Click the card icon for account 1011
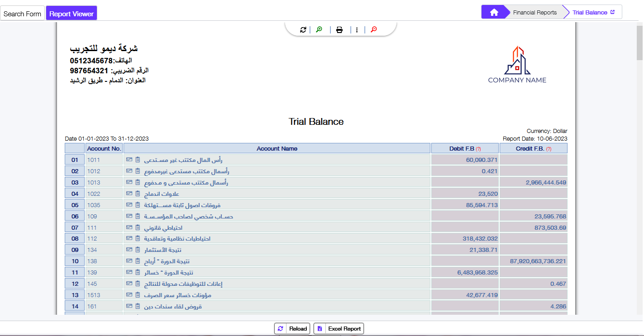Screen dimensions: 644x336 click(129, 160)
